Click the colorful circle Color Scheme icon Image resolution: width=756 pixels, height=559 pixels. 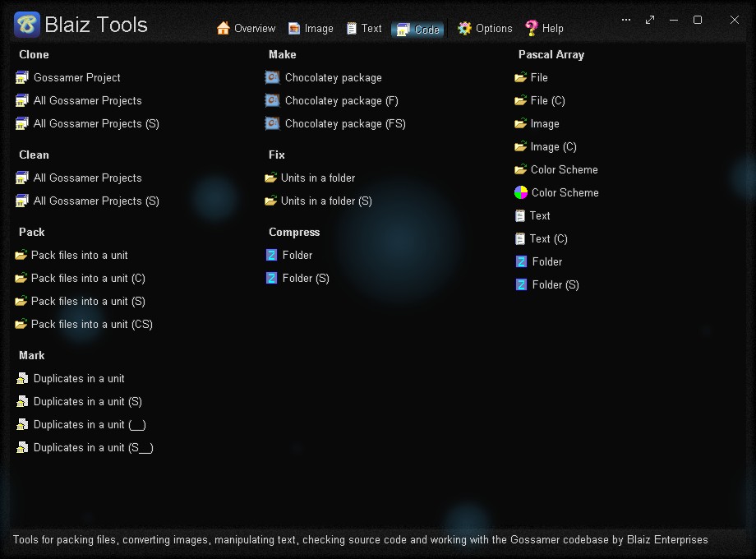tap(521, 192)
